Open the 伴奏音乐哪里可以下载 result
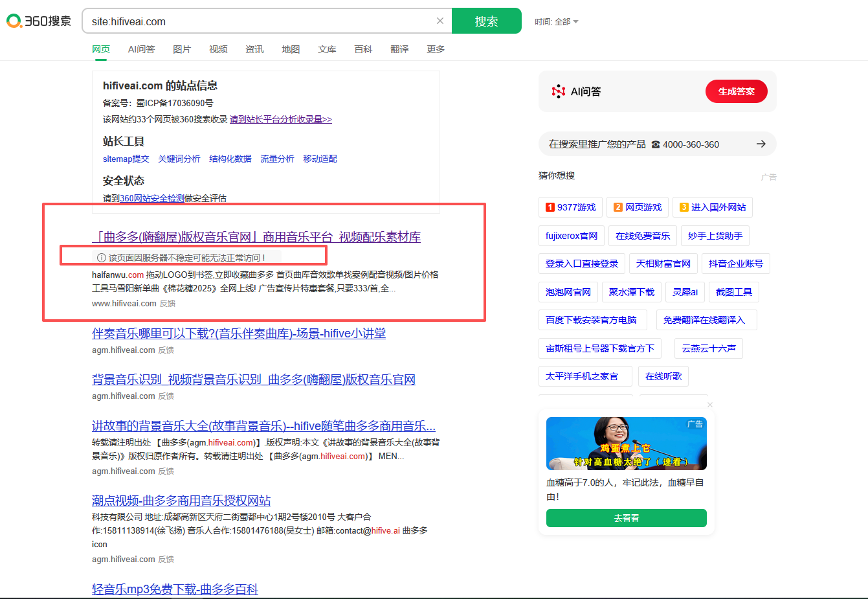The image size is (868, 599). [x=239, y=333]
